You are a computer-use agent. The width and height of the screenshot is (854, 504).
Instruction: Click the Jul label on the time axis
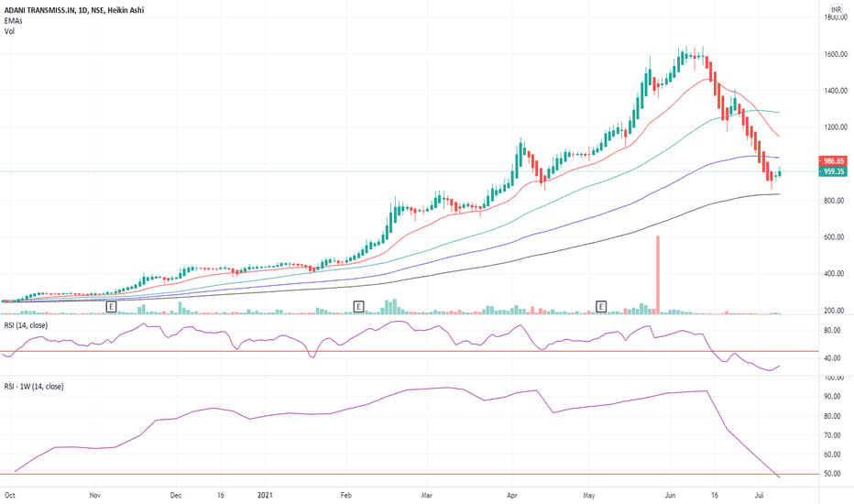pyautogui.click(x=760, y=495)
